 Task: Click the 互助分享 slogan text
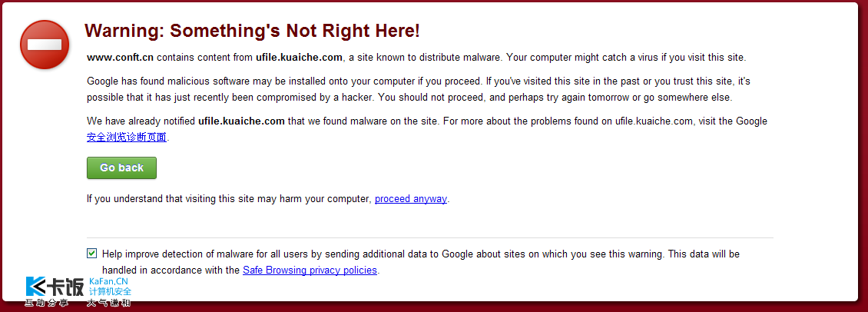pyautogui.click(x=47, y=303)
